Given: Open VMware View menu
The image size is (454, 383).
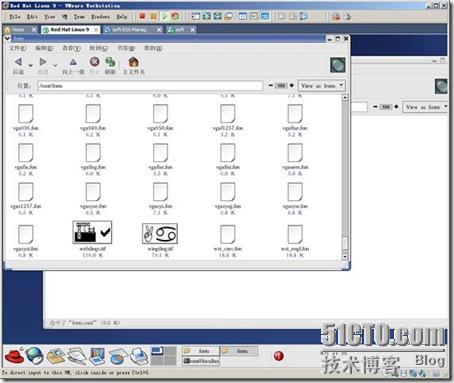Looking at the screenshot, I should (x=50, y=16).
